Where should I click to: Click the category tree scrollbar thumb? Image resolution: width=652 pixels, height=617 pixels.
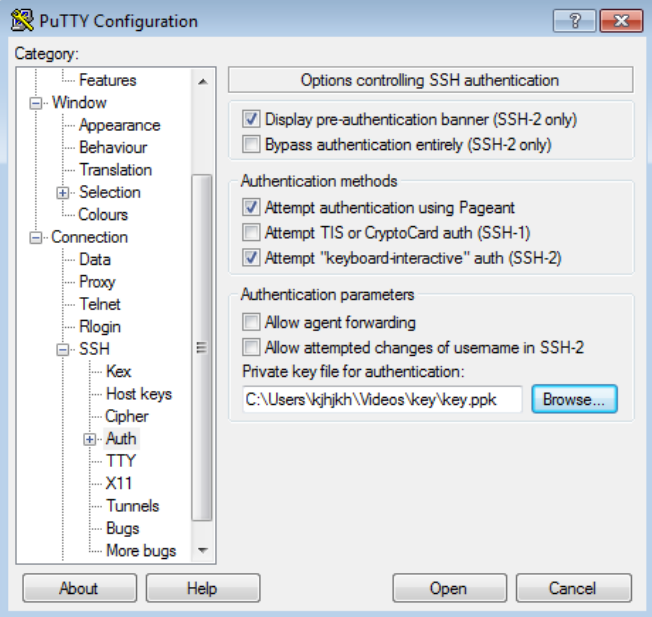[x=202, y=348]
